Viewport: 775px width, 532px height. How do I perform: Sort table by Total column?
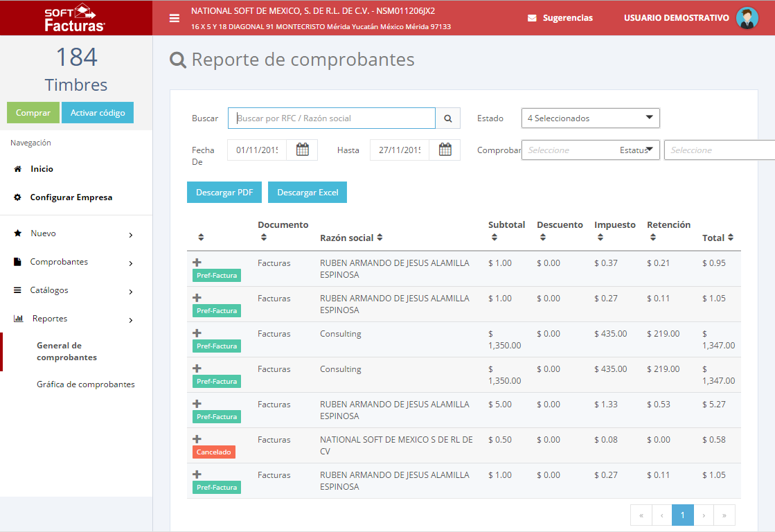(730, 238)
